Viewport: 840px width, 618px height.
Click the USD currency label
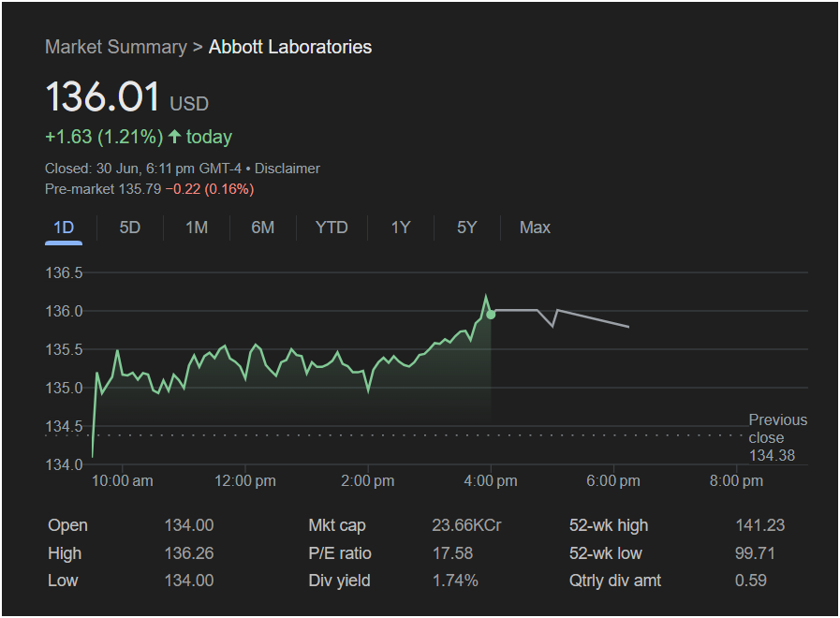tap(189, 104)
